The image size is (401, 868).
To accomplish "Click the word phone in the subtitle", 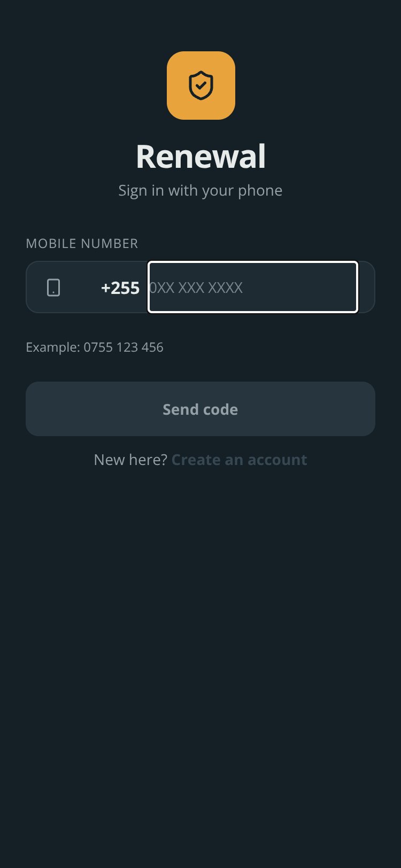I will (260, 191).
